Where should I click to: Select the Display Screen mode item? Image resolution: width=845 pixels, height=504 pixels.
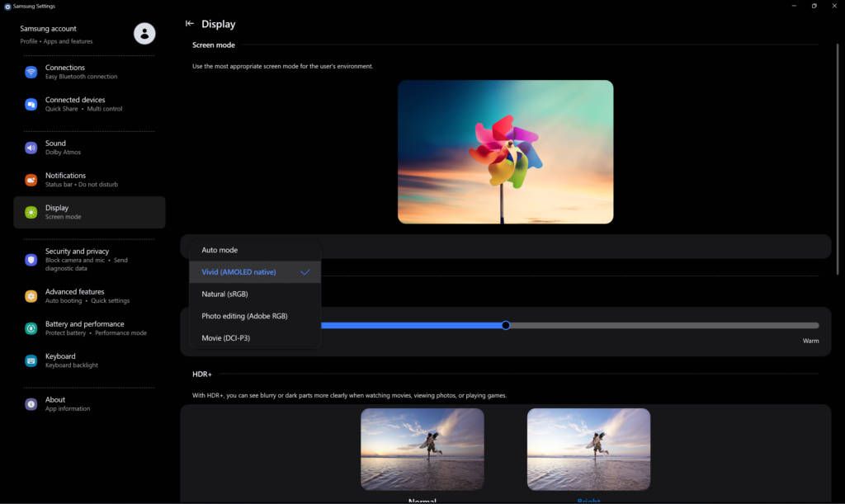(x=89, y=212)
